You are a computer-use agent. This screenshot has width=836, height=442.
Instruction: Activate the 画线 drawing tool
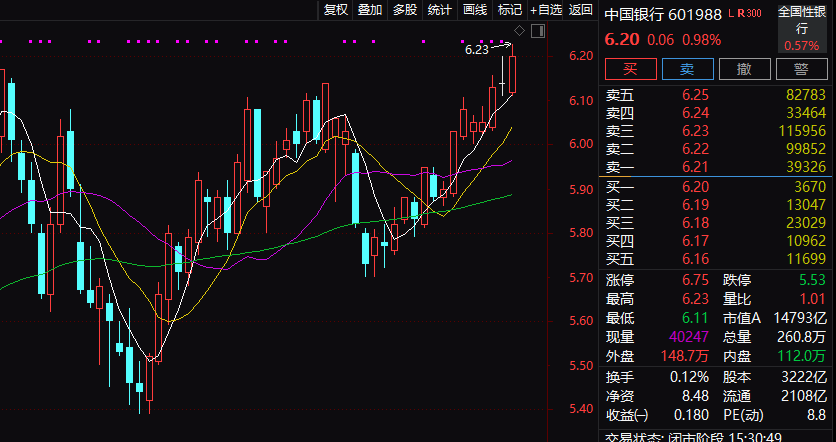click(475, 10)
